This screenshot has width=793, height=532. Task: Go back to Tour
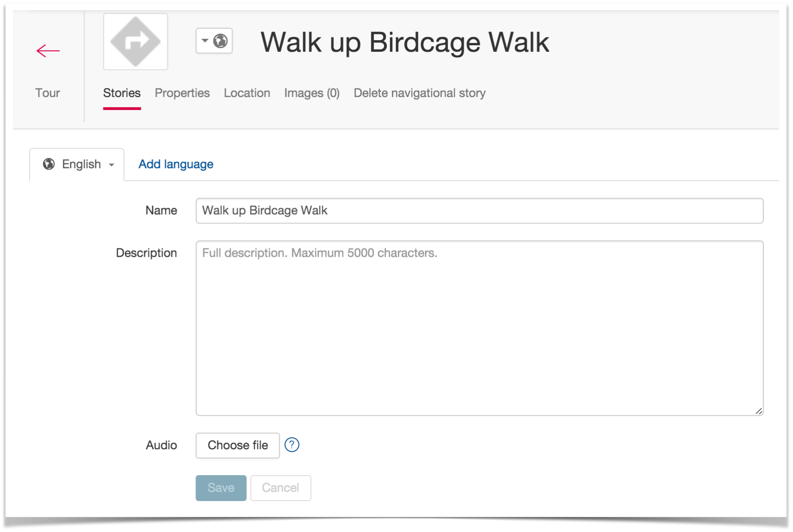tap(48, 93)
